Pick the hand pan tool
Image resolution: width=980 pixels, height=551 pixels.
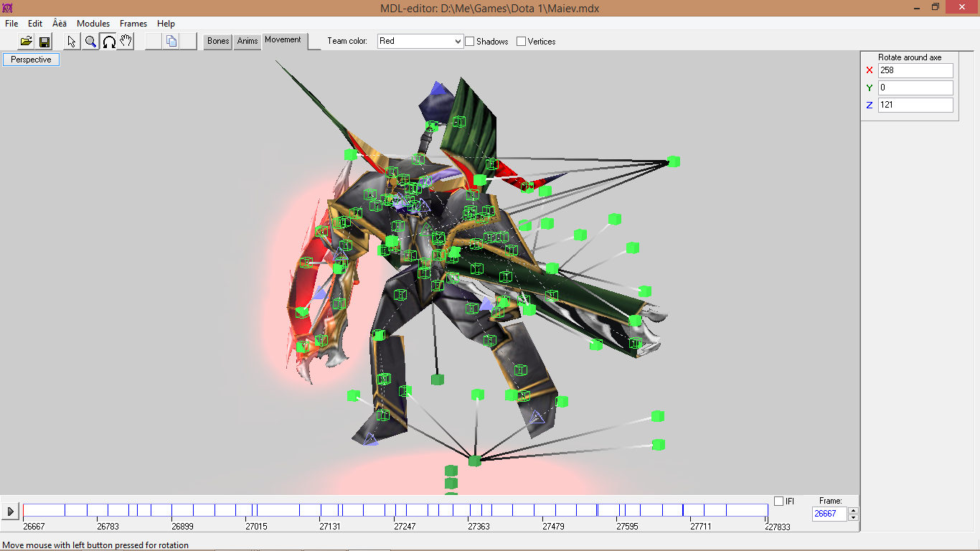point(126,42)
